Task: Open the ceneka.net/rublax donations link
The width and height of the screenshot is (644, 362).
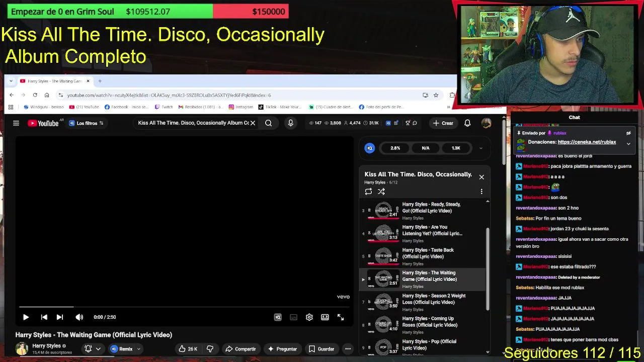Action: click(x=587, y=142)
